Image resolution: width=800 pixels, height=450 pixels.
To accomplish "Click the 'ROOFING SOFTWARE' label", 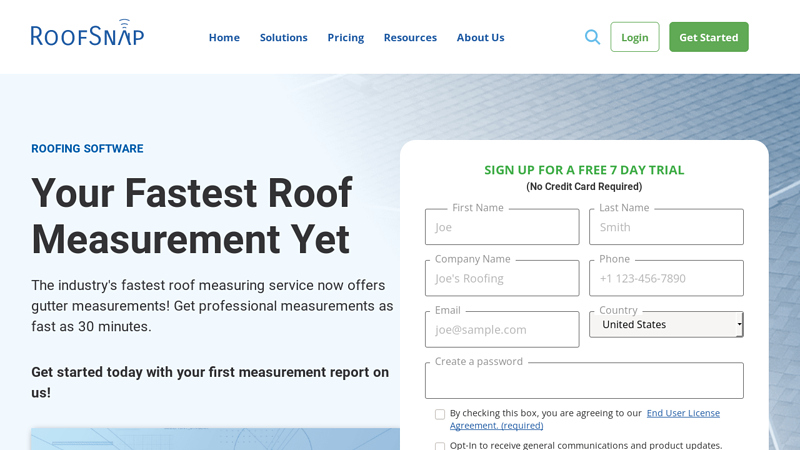I will click(87, 148).
